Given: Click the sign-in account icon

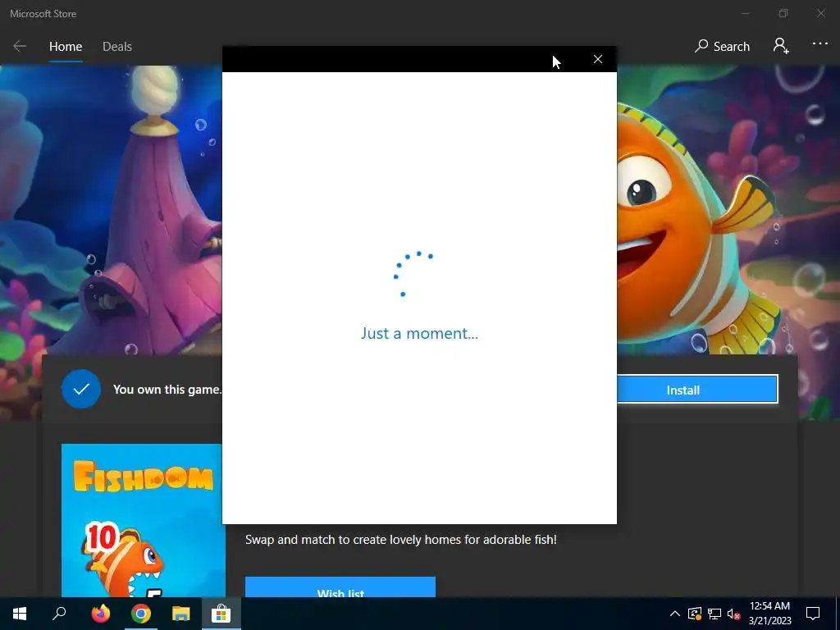Looking at the screenshot, I should [781, 46].
